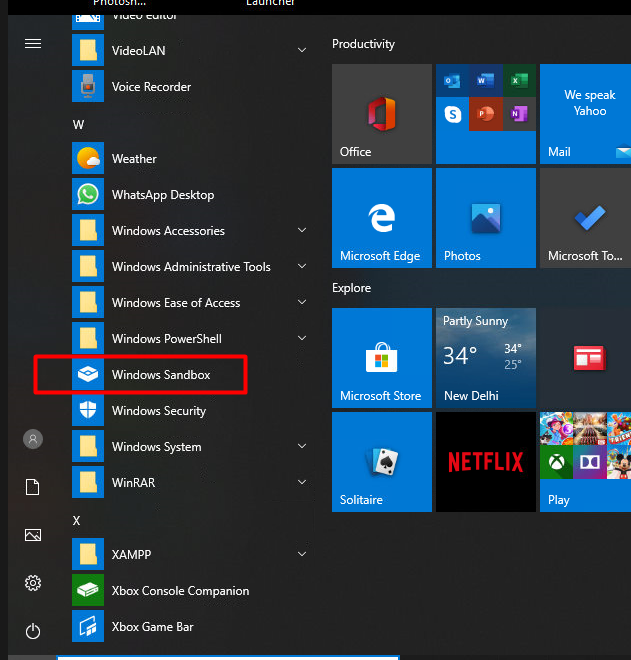Open the red News tile
631x660 pixels.
[586, 358]
